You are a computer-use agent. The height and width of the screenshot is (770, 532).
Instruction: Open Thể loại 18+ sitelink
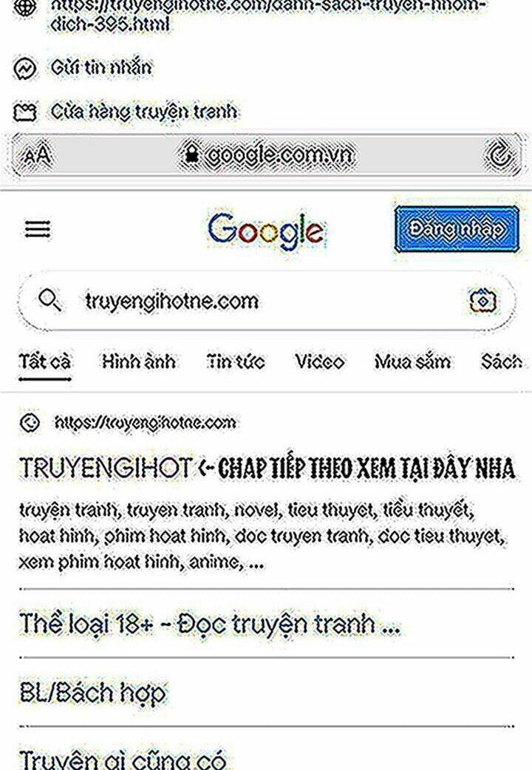(210, 624)
